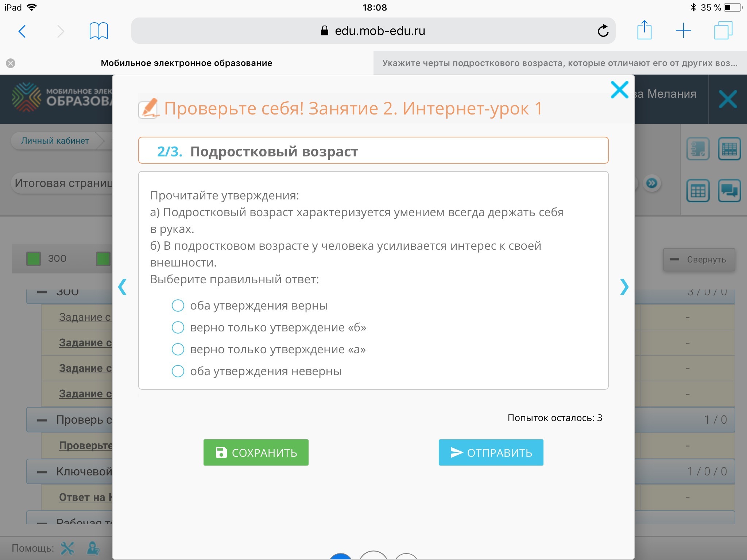Click Safari bookmarks book icon
This screenshot has width=747, height=560.
[98, 31]
